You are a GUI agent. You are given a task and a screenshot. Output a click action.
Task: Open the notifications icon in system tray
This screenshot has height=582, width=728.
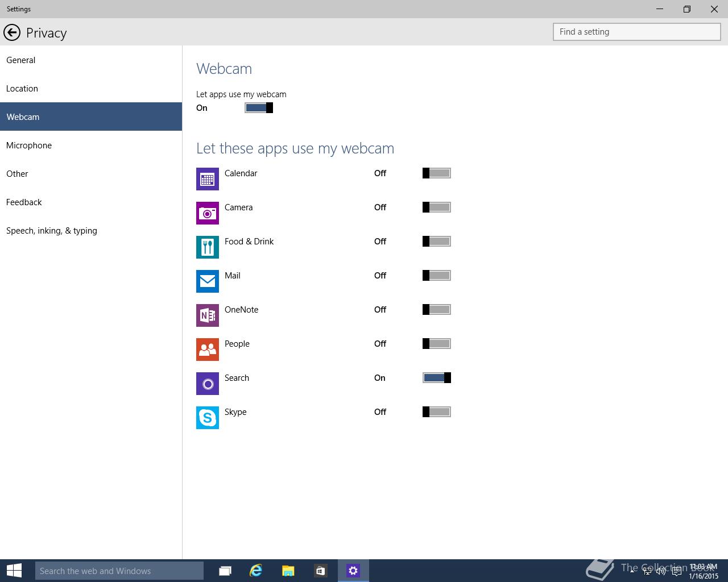pyautogui.click(x=676, y=571)
